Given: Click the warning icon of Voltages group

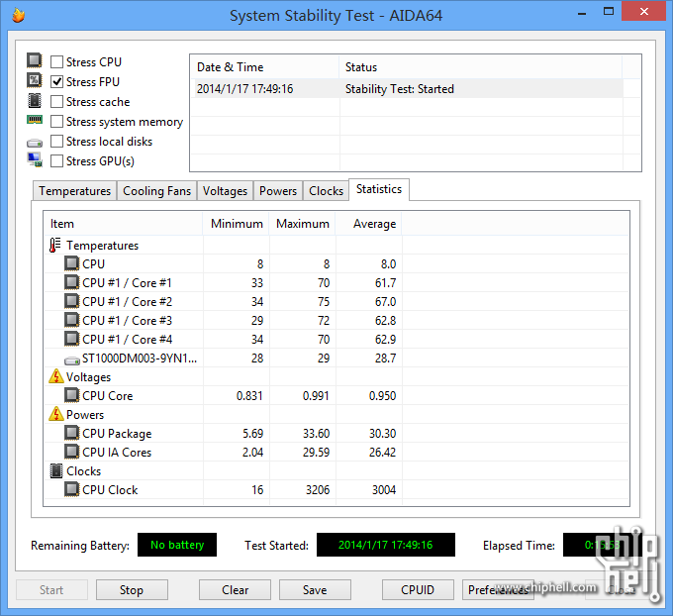Looking at the screenshot, I should (56, 376).
